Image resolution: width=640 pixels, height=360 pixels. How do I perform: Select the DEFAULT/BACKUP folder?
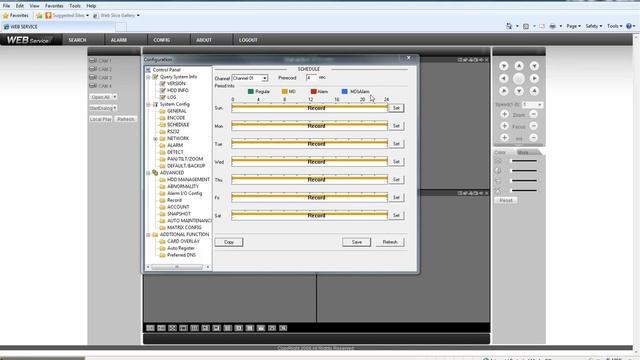[x=186, y=166]
